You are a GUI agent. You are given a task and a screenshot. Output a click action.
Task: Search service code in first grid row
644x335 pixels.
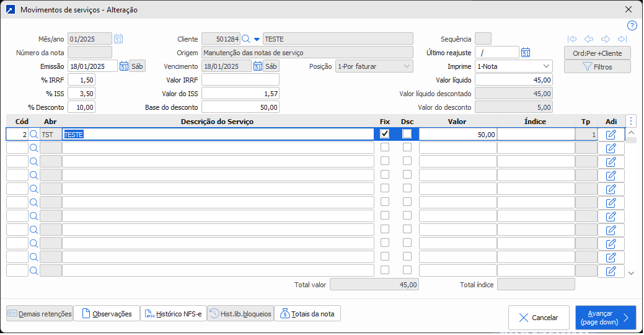[34, 134]
